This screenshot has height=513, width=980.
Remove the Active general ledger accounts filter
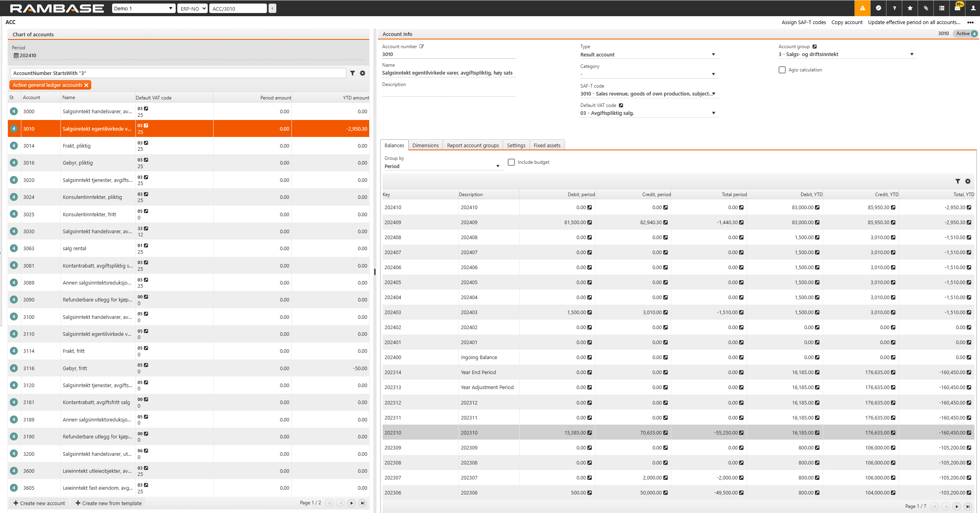(86, 85)
